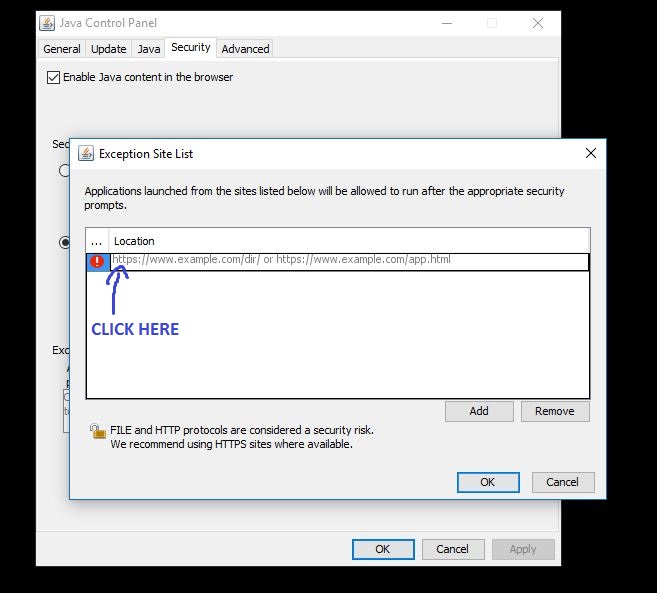
Task: Click the open padlock security warning icon
Action: (97, 431)
